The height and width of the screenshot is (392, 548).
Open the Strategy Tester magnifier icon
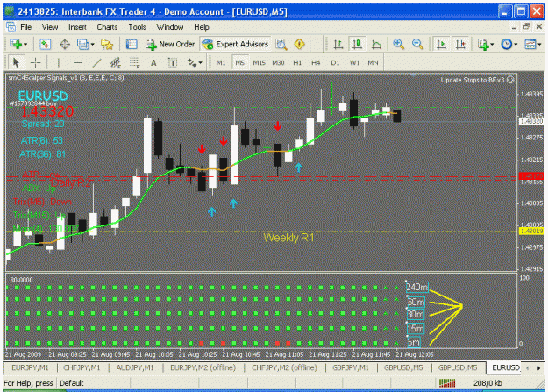click(x=281, y=44)
